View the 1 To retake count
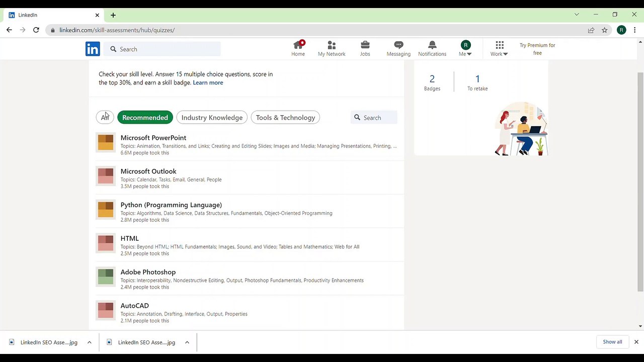Image resolution: width=644 pixels, height=362 pixels. (477, 82)
